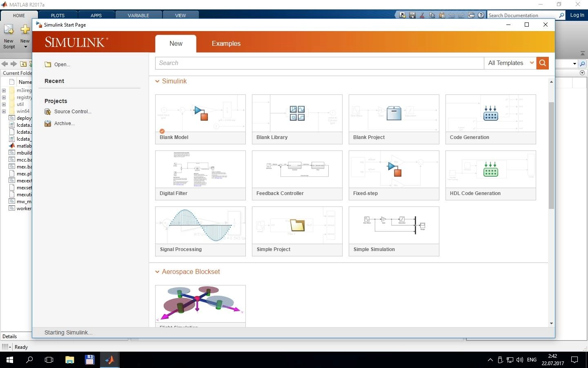Open the notification center icon
The height and width of the screenshot is (368, 588).
click(575, 360)
